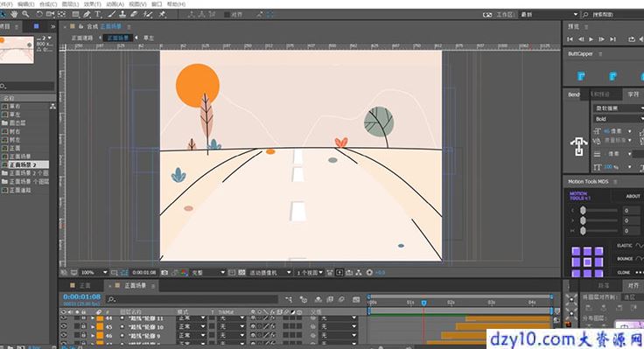Select the Roto Brush tool
This screenshot has height=349, width=644.
[148, 14]
